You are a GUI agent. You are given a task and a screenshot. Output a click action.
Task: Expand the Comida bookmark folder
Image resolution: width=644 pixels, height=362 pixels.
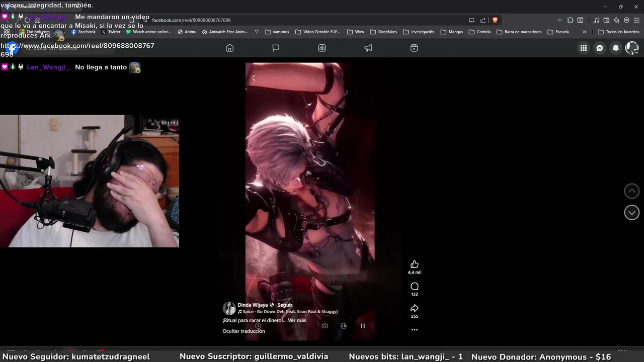(479, 32)
